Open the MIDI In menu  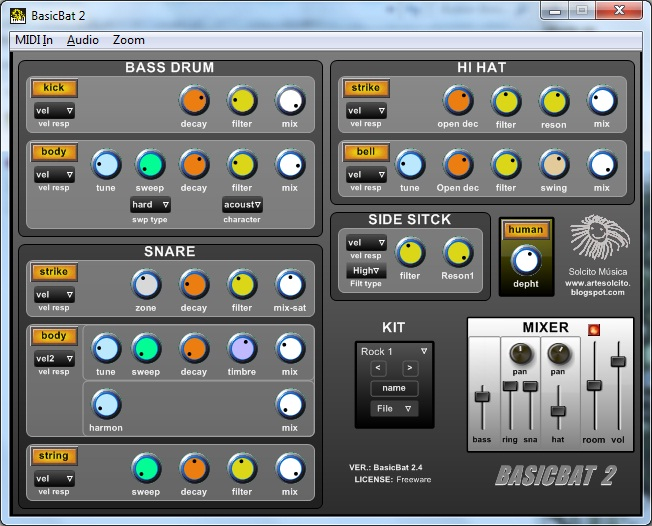33,40
